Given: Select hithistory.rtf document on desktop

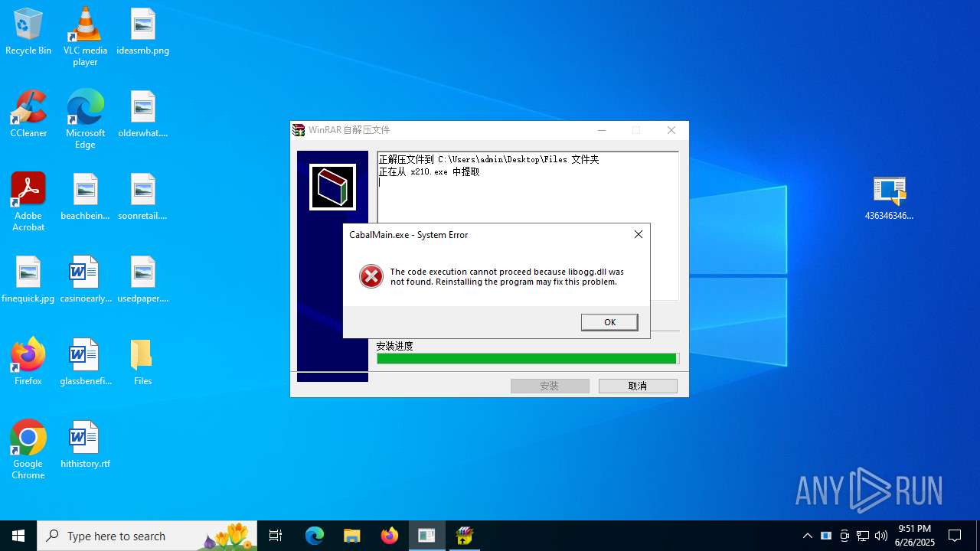Looking at the screenshot, I should (x=85, y=445).
